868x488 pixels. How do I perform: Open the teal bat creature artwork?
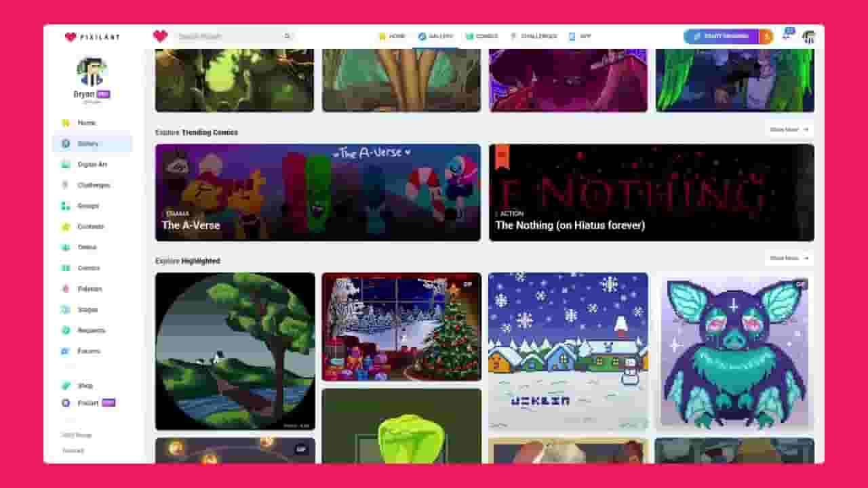pos(735,351)
